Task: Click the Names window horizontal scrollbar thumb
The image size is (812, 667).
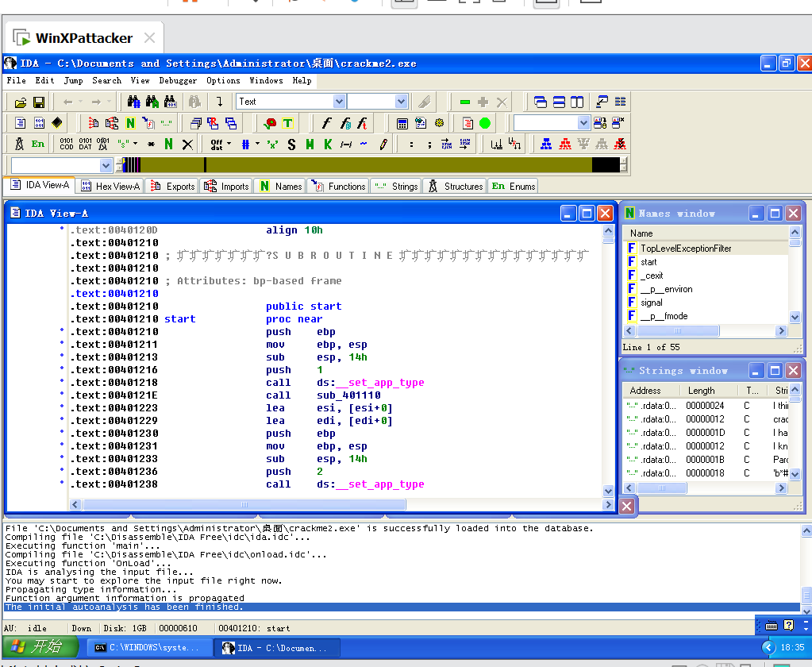Action: pos(677,330)
